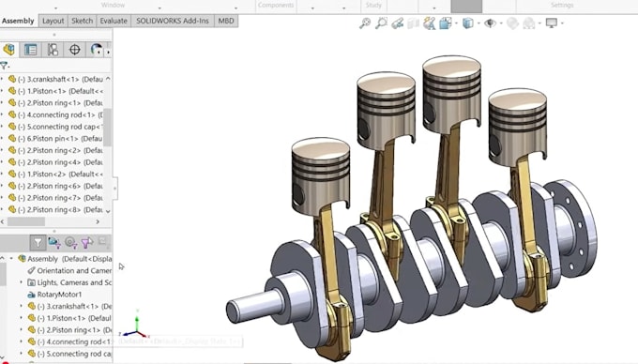Click the Display Style cube icon
This screenshot has height=364, width=638.
point(468,23)
